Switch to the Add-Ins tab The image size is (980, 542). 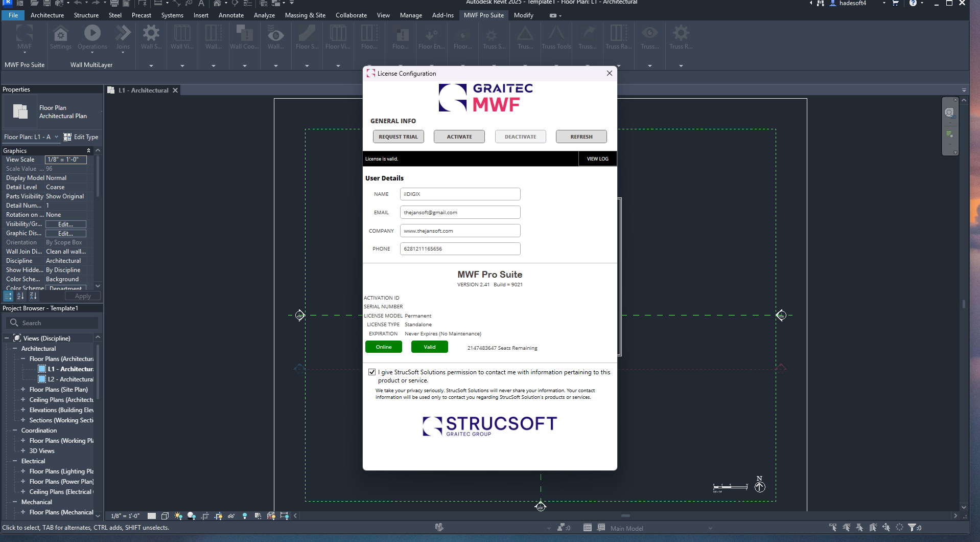click(x=442, y=15)
